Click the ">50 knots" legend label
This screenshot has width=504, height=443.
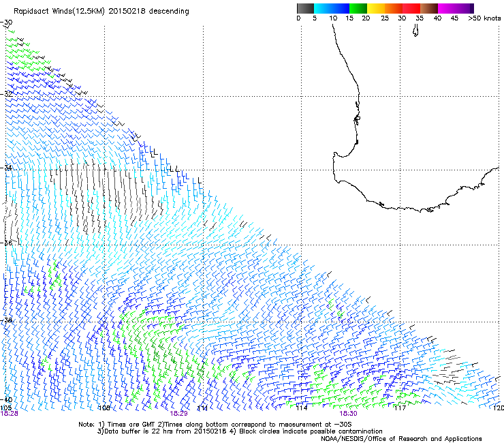click(484, 18)
